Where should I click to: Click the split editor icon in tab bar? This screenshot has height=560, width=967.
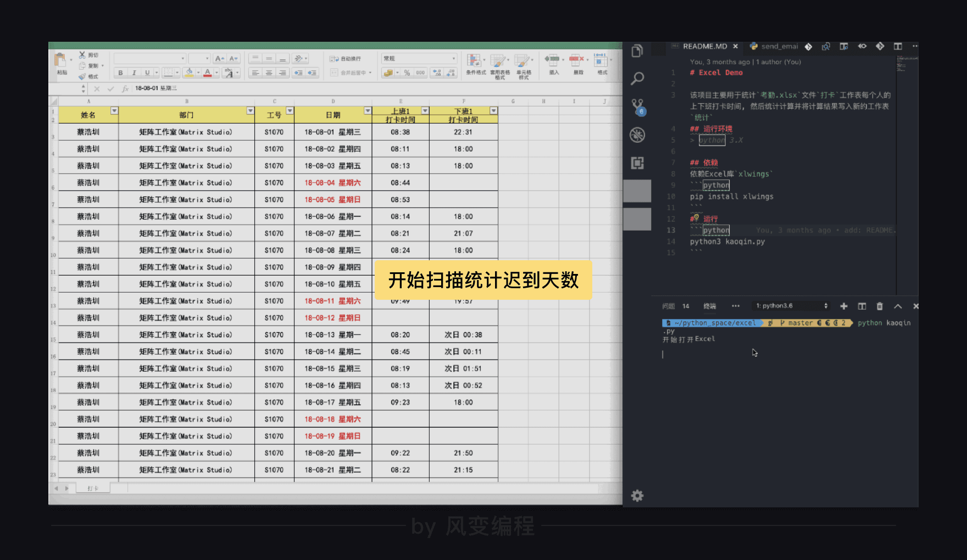(x=898, y=47)
